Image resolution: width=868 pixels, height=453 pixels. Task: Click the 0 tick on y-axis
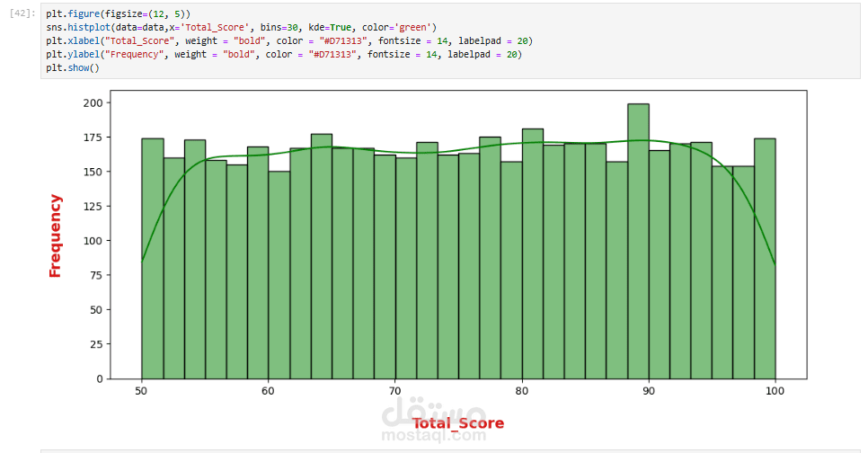coord(100,378)
